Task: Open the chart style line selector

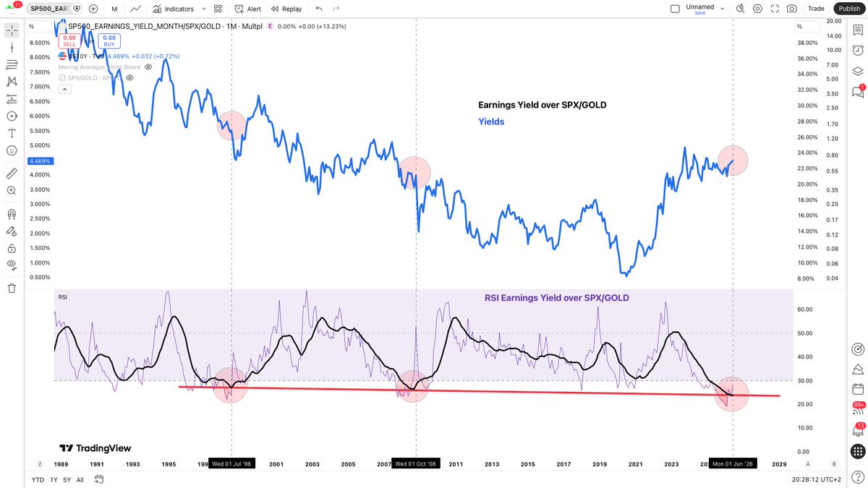Action: (135, 9)
